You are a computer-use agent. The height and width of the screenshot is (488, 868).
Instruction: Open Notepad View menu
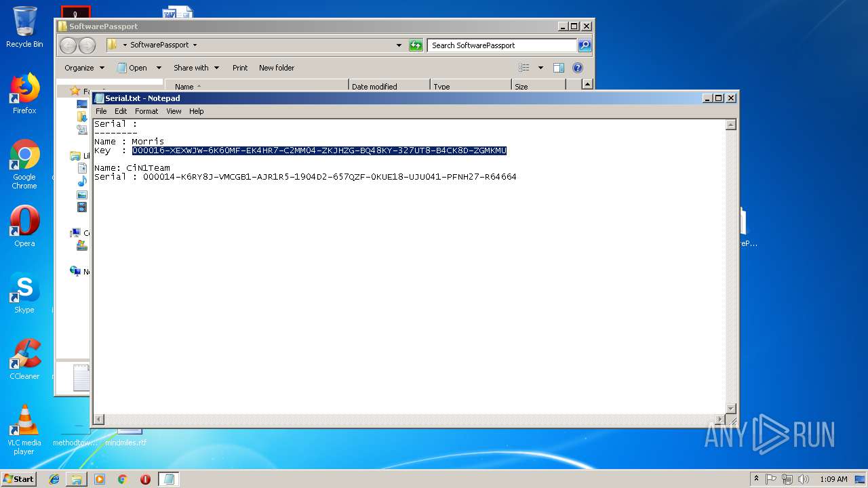tap(174, 111)
